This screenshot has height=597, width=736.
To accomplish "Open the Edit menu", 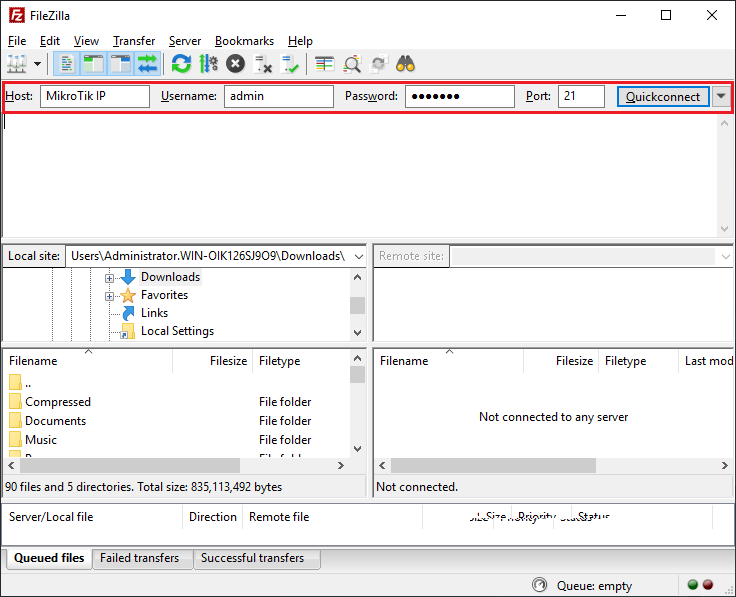I will coord(50,41).
